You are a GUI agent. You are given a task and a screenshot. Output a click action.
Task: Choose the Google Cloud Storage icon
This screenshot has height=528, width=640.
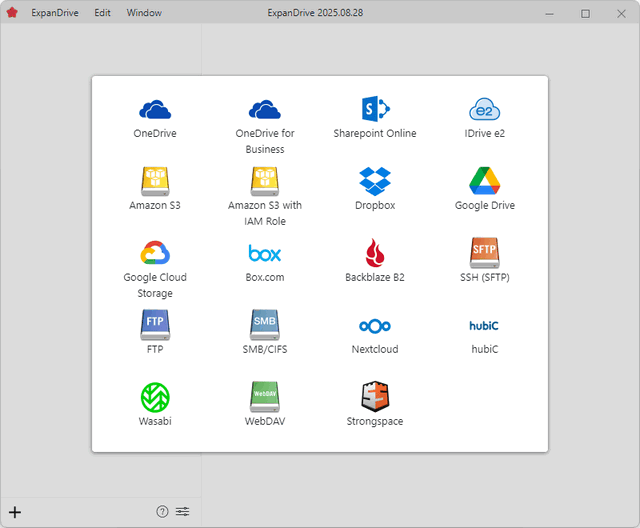[155, 253]
